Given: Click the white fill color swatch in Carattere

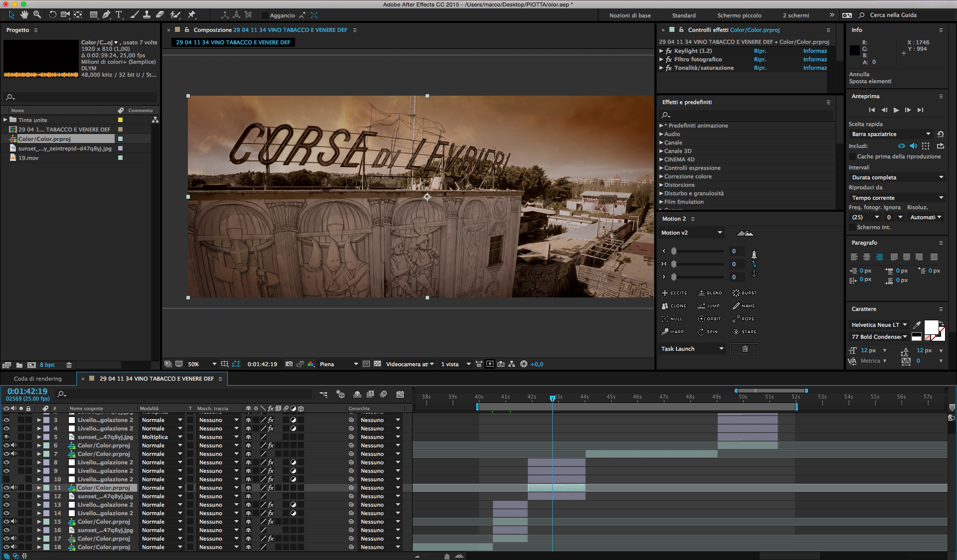Looking at the screenshot, I should pyautogui.click(x=931, y=327).
